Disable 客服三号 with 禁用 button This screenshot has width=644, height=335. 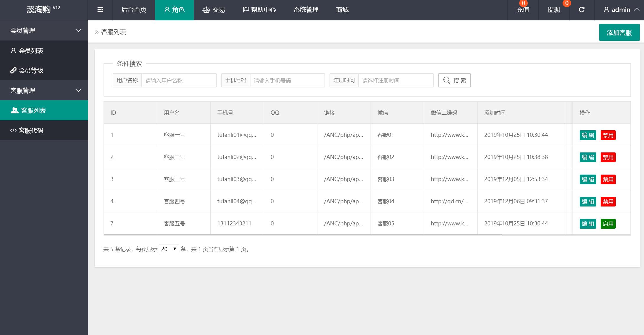(x=608, y=180)
